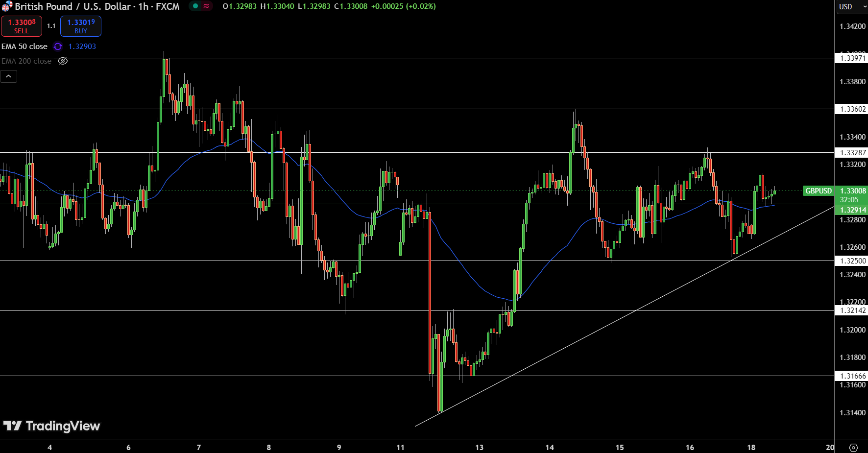Click the change value +0.00025 (+0.02%)
The height and width of the screenshot is (453, 868).
coord(403,6)
